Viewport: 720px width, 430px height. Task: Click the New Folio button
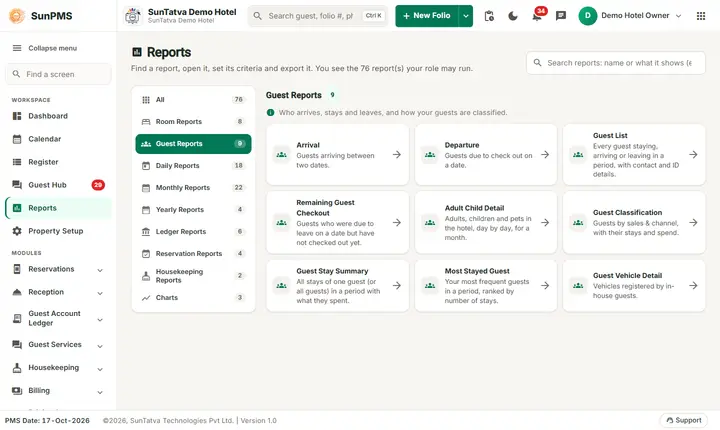427,16
